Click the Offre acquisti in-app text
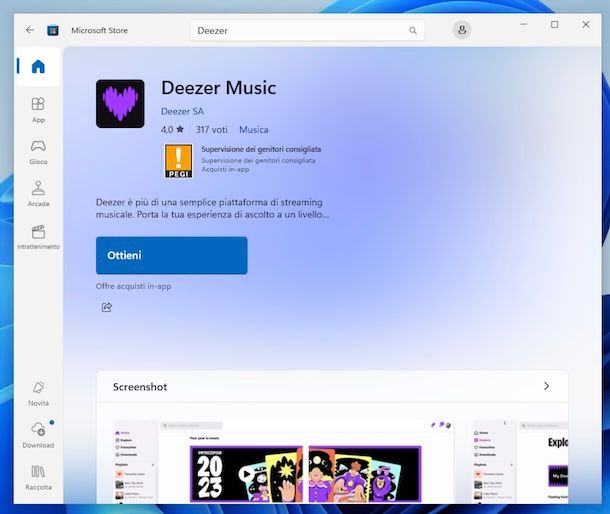Screen dimensions: 610x514 (133, 286)
